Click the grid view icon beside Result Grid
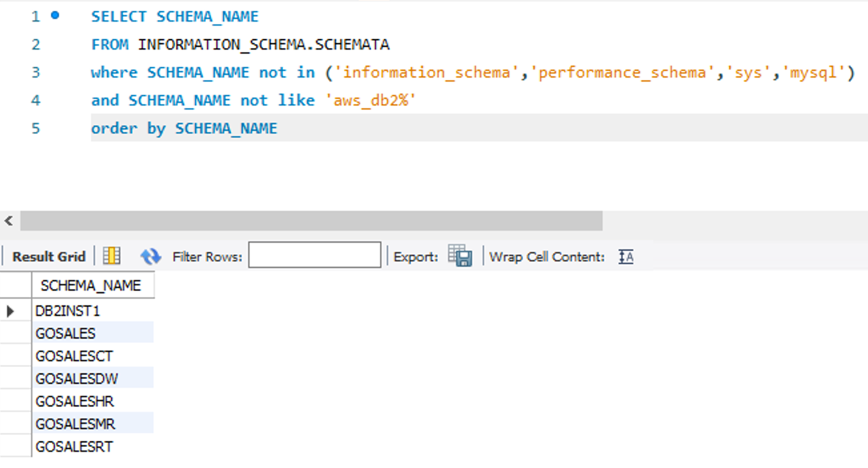 coord(112,257)
